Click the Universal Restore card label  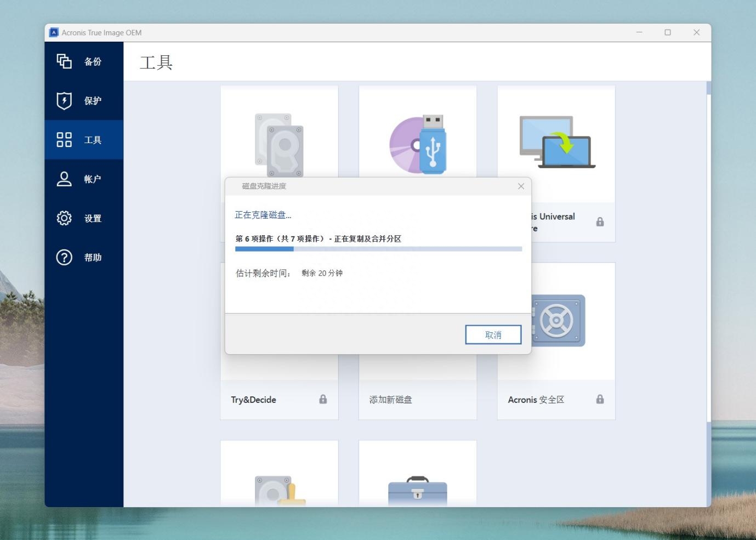[x=553, y=222]
